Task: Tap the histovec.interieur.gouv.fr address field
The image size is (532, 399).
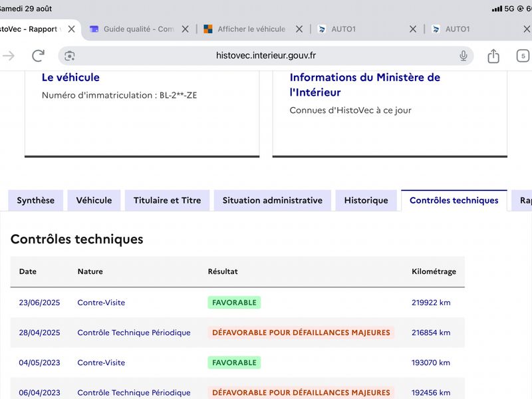Action: point(265,56)
